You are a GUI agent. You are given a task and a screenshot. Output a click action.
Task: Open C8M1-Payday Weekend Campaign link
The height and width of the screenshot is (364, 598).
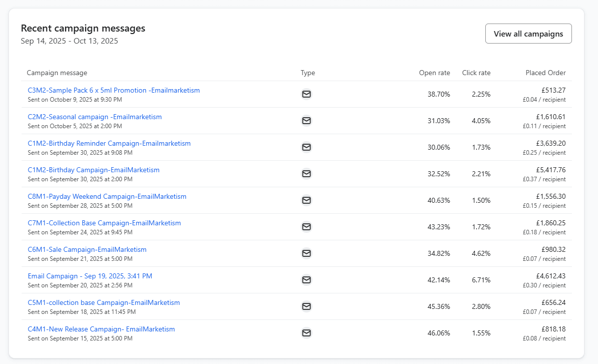click(x=107, y=197)
